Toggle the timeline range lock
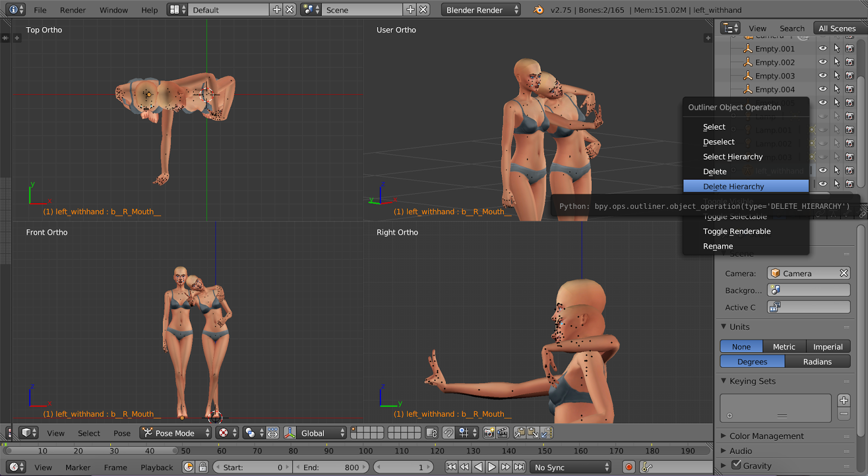 click(203, 467)
